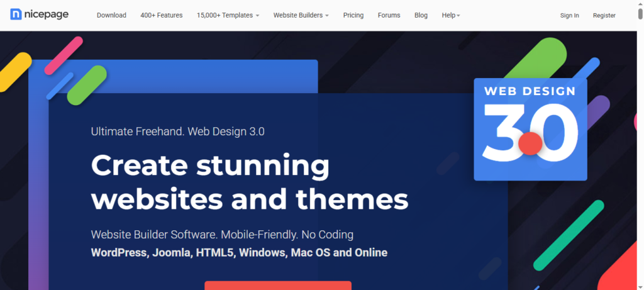
Task: Click the Nicepage logo icon
Action: click(x=17, y=14)
